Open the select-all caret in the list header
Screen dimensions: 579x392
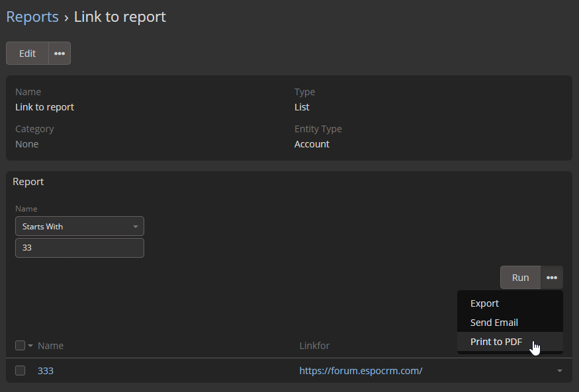pos(30,346)
